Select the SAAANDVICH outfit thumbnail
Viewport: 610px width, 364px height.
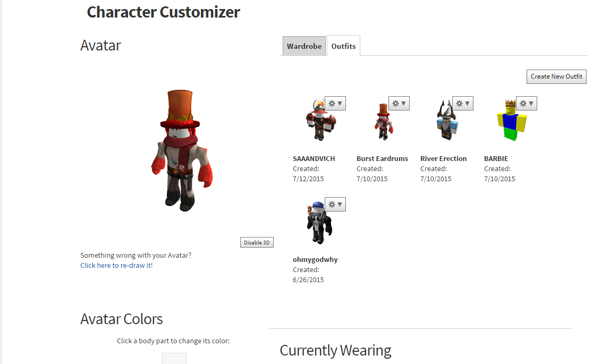320,120
